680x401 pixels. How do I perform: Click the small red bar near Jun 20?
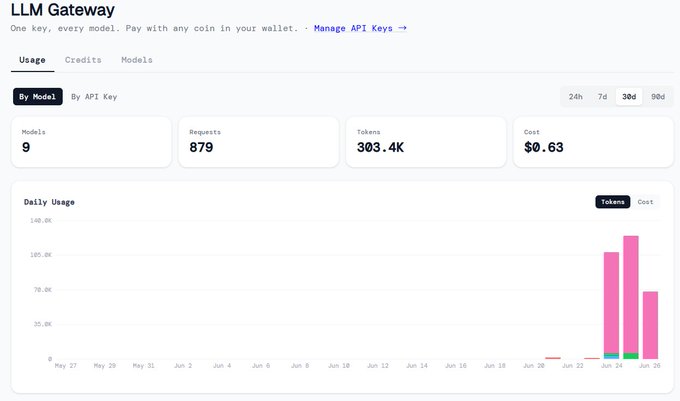(553, 358)
